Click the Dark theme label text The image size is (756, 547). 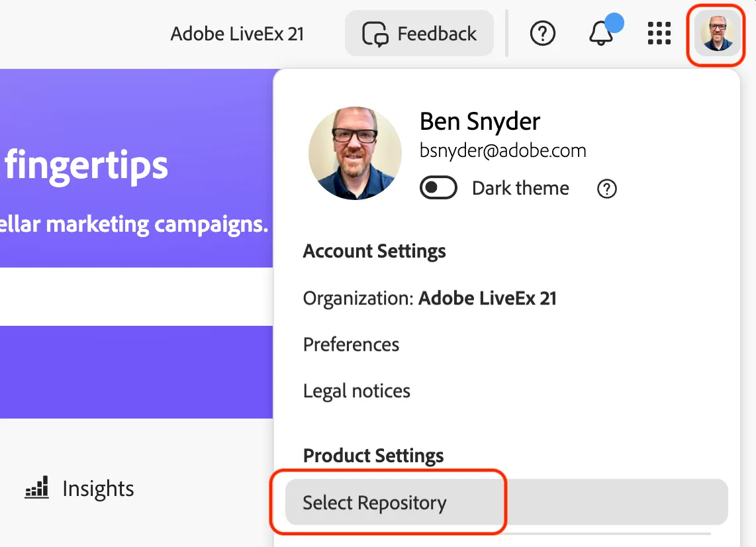pos(520,188)
